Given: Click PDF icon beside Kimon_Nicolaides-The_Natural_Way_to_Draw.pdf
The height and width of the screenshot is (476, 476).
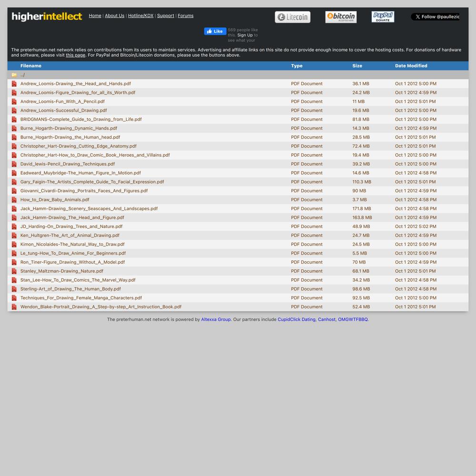Looking at the screenshot, I should point(14,244).
